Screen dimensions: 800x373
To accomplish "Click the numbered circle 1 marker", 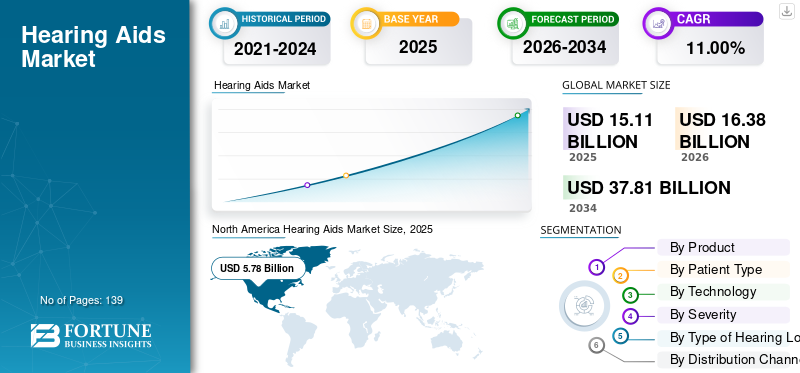I will pyautogui.click(x=596, y=267).
